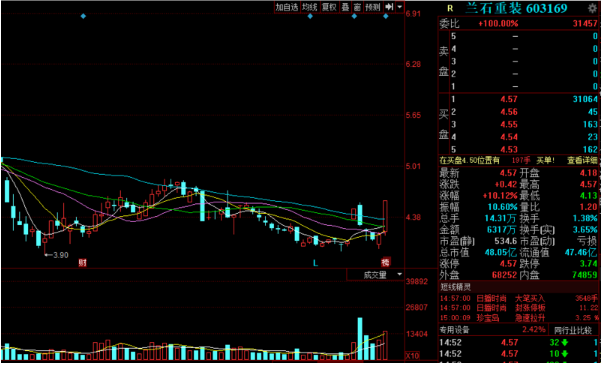Viewport: 602px width, 365px height.
Task: Click the yellow R margin-trading marker icon
Action: 450,8
